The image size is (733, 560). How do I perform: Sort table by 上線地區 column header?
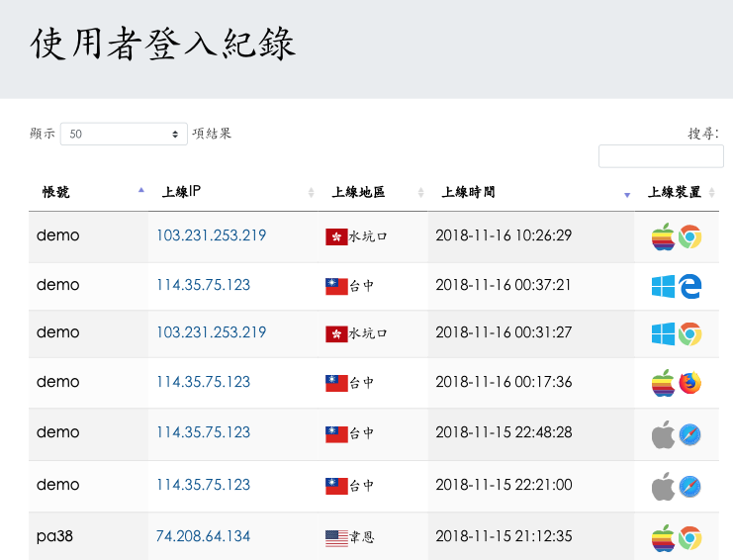pos(358,193)
